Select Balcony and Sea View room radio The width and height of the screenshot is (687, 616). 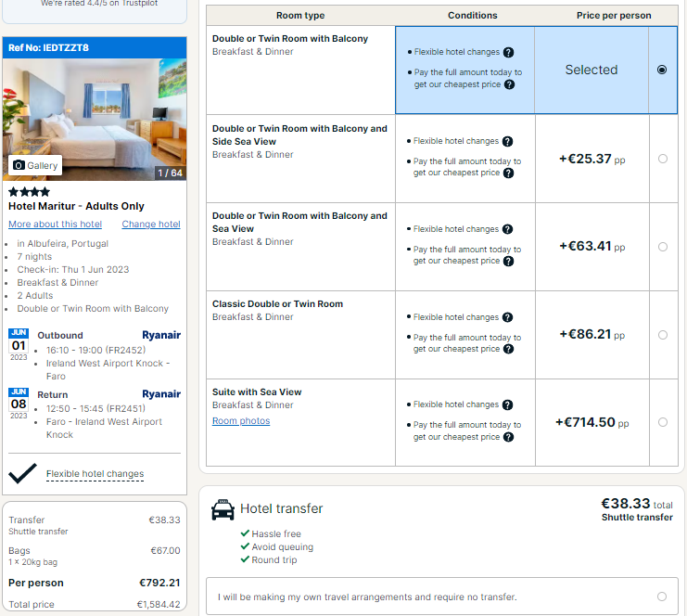[x=663, y=247]
